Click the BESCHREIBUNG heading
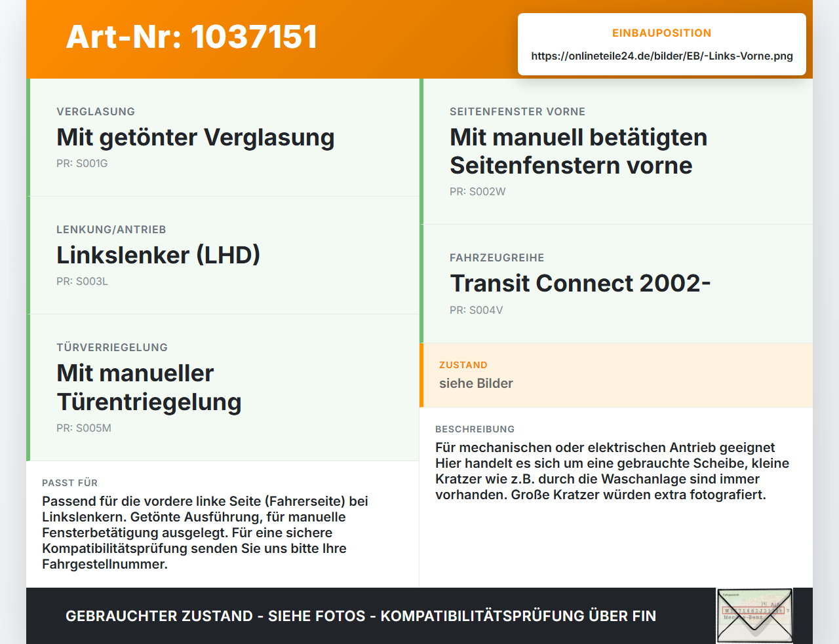This screenshot has width=839, height=644. [x=475, y=429]
